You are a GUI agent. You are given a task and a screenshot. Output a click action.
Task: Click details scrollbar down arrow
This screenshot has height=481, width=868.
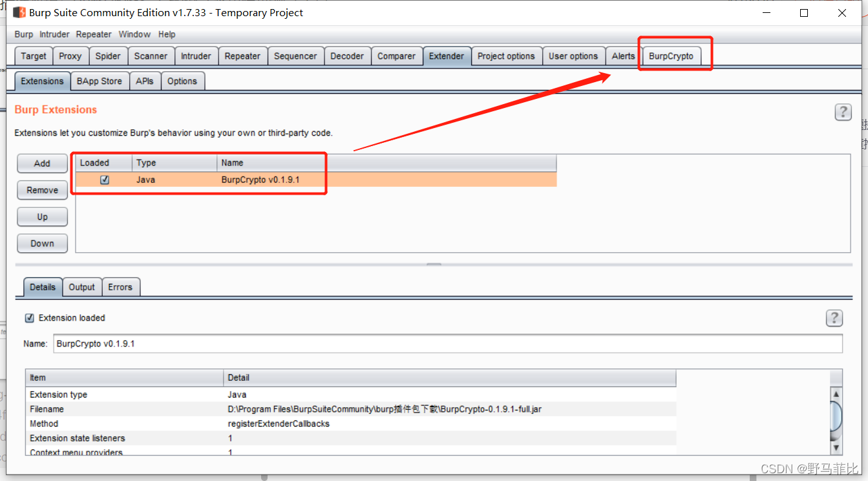click(x=836, y=447)
